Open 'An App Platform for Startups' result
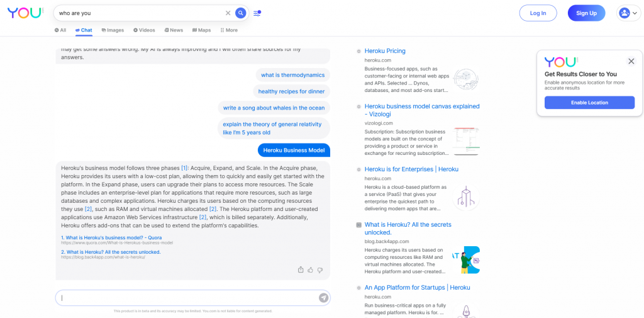The height and width of the screenshot is (318, 644). pyautogui.click(x=418, y=288)
